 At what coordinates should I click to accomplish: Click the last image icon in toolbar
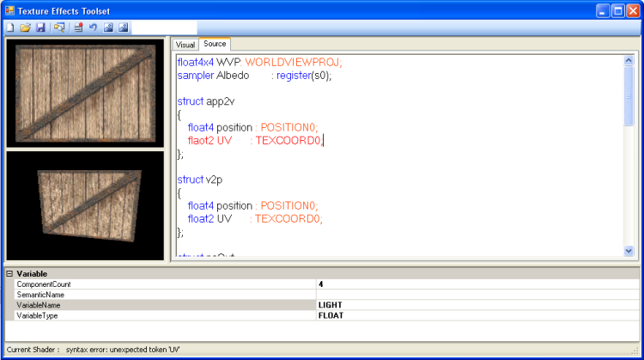point(124,28)
